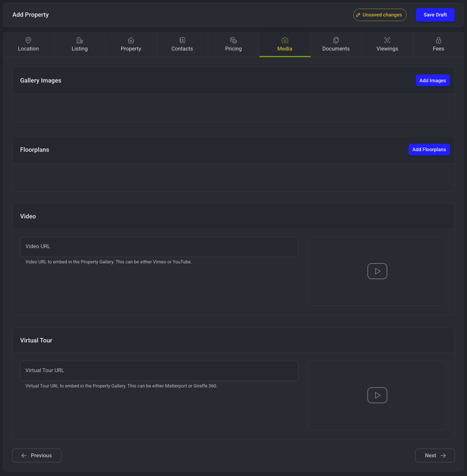Image resolution: width=467 pixels, height=476 pixels.
Task: Click the Add Property page title
Action: pos(31,15)
